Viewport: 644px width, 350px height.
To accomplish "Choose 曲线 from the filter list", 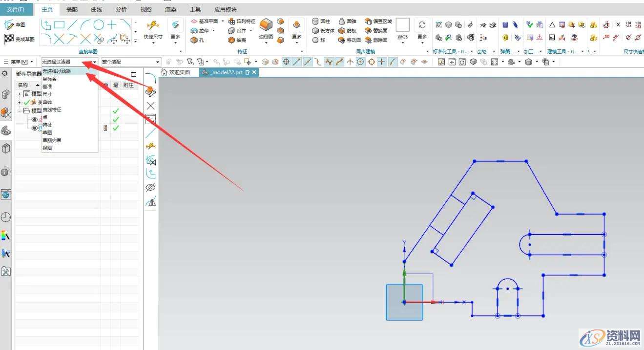I will tap(47, 102).
